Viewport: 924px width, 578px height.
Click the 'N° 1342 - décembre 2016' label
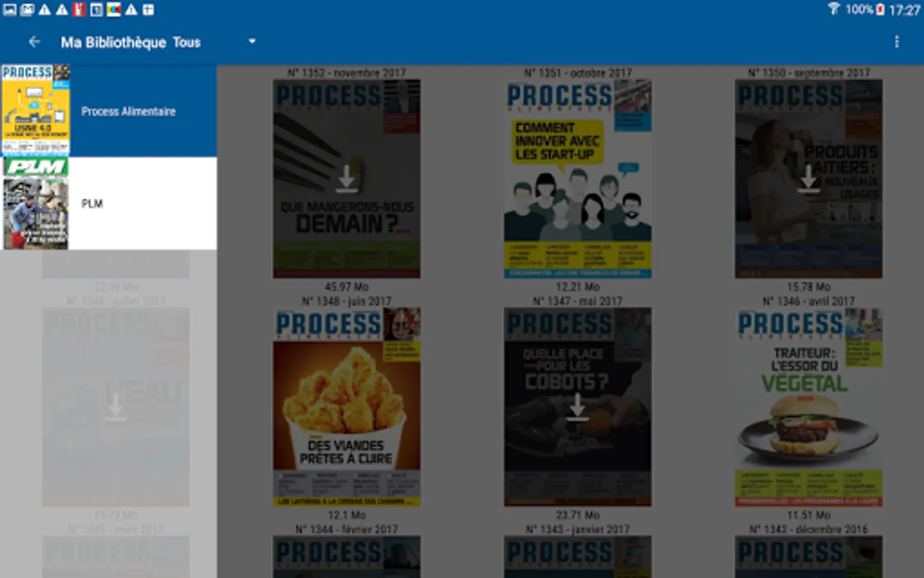(x=809, y=529)
